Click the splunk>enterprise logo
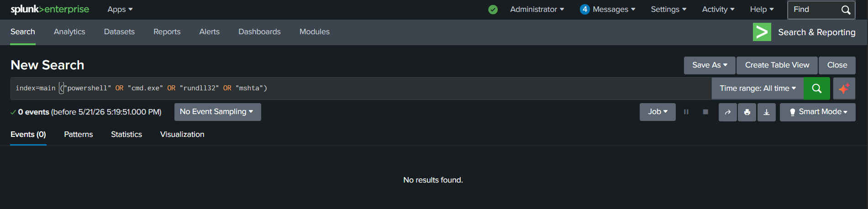This screenshot has height=209, width=868. [x=50, y=9]
